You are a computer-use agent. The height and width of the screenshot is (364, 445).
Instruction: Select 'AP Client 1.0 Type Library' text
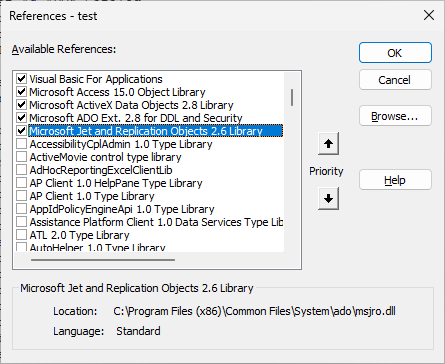(92, 196)
